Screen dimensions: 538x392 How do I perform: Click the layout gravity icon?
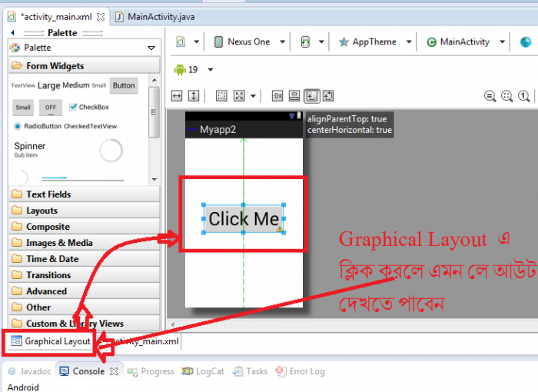click(239, 96)
